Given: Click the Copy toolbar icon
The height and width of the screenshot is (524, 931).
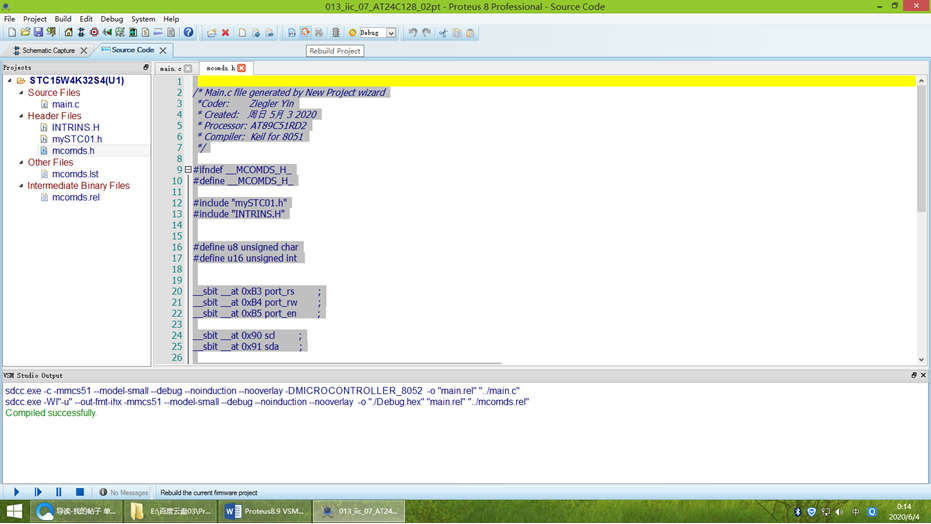Looking at the screenshot, I should tap(457, 33).
